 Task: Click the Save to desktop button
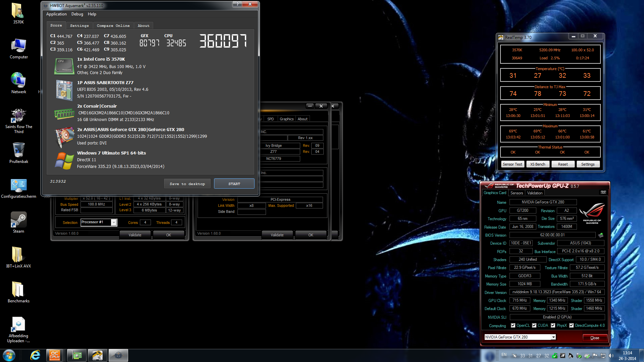click(x=187, y=184)
